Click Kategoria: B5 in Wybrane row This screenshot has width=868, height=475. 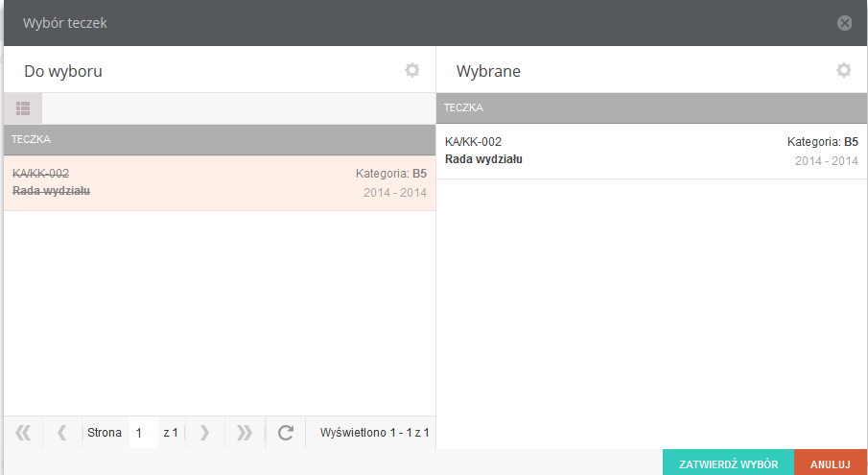point(823,142)
